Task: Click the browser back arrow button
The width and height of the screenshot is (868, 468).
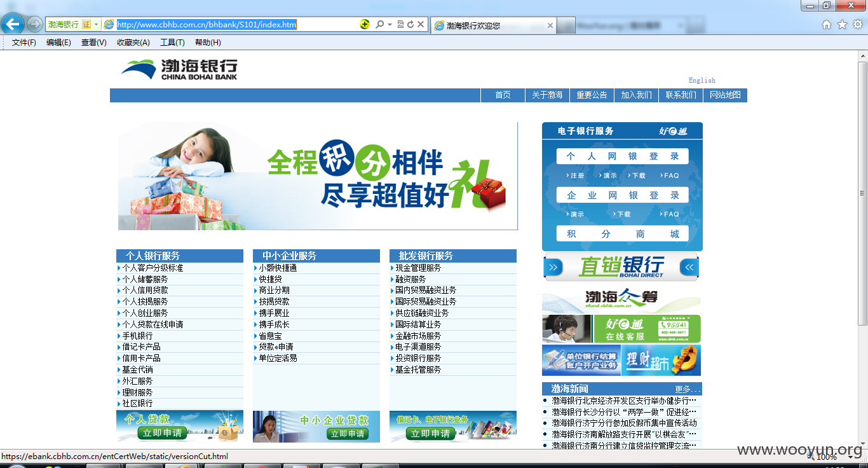Action: click(13, 24)
